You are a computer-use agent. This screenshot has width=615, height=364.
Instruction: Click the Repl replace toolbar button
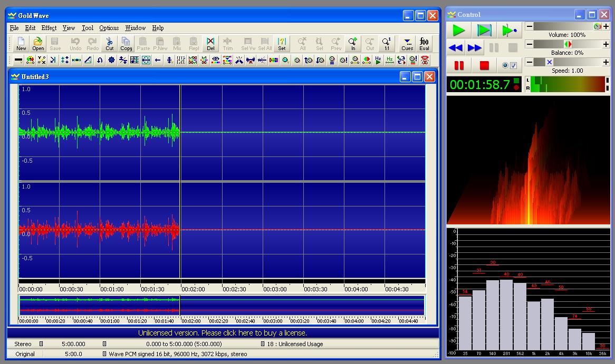pyautogui.click(x=194, y=44)
